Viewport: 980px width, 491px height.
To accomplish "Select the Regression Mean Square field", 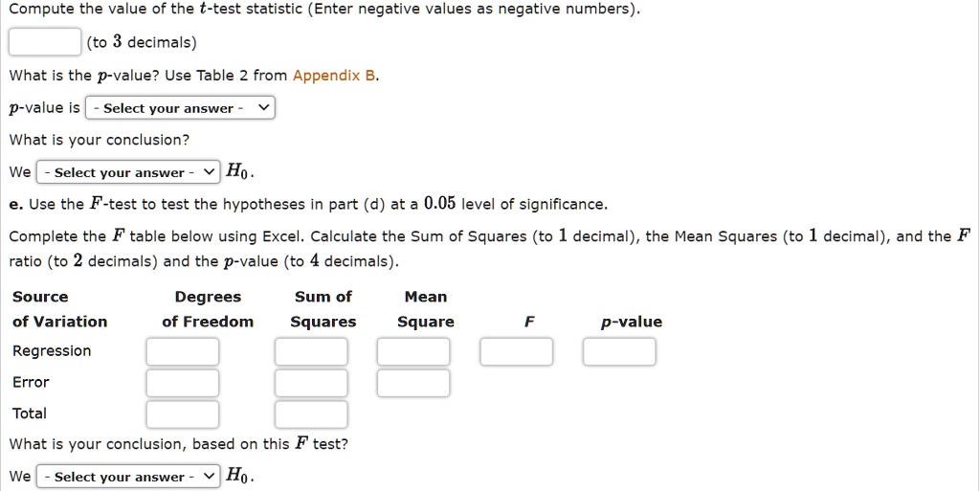I will click(413, 352).
